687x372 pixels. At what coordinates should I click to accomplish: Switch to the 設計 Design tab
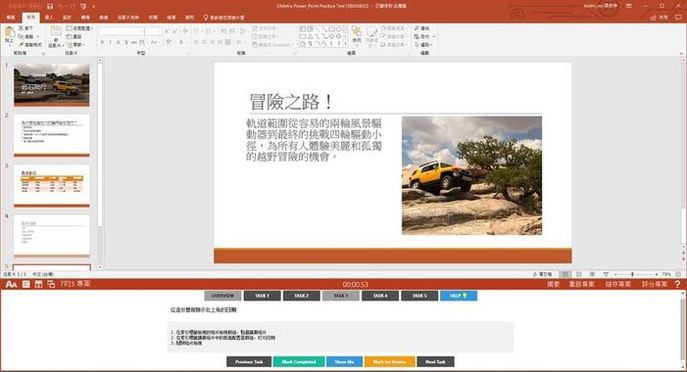coord(67,17)
